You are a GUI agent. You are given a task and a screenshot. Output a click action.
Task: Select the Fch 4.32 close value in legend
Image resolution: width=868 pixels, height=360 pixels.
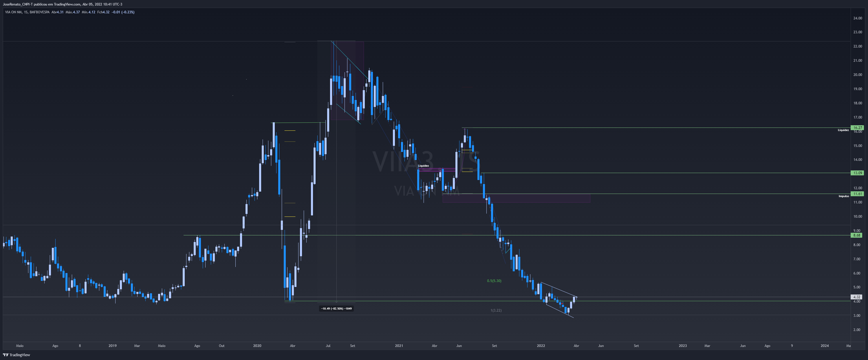103,12
